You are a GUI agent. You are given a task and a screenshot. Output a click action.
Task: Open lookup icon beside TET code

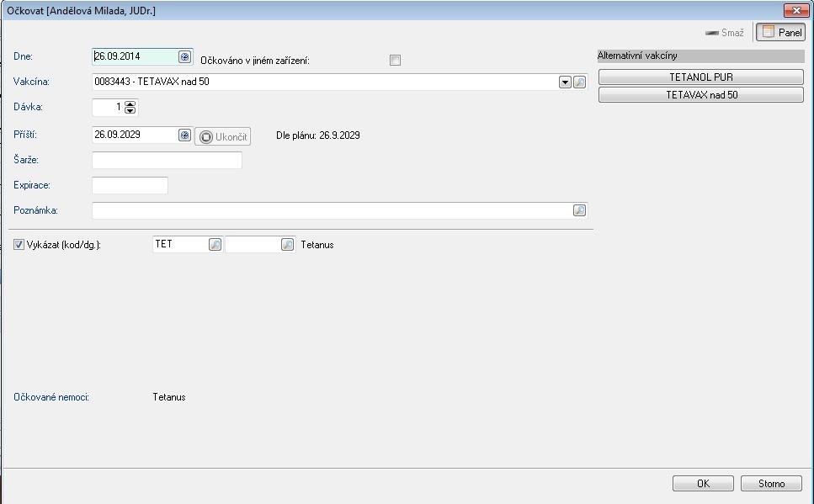(x=215, y=244)
